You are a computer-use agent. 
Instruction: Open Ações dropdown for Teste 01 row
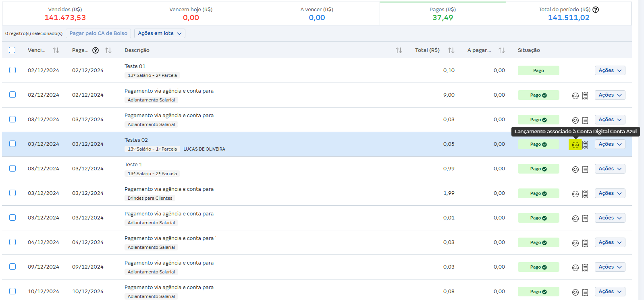610,70
